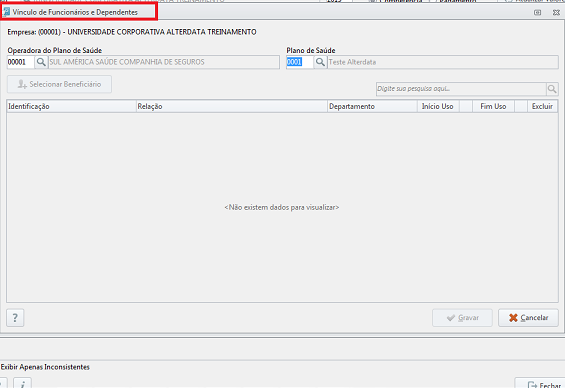Screen dimensions: 565x388
Task: Focus the Plano de Saúde code field 0001
Action: (300, 62)
